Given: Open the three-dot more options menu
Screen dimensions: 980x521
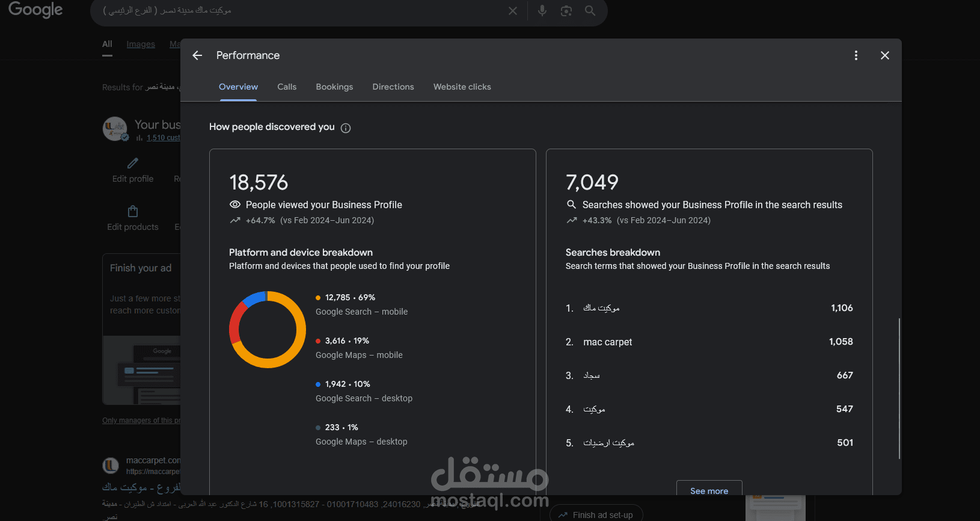Looking at the screenshot, I should pyautogui.click(x=856, y=55).
